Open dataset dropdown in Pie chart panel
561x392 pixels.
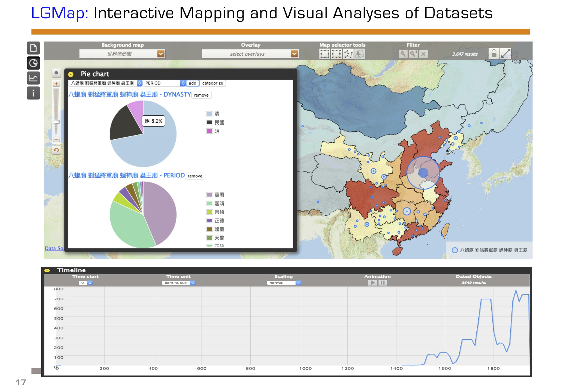point(106,83)
